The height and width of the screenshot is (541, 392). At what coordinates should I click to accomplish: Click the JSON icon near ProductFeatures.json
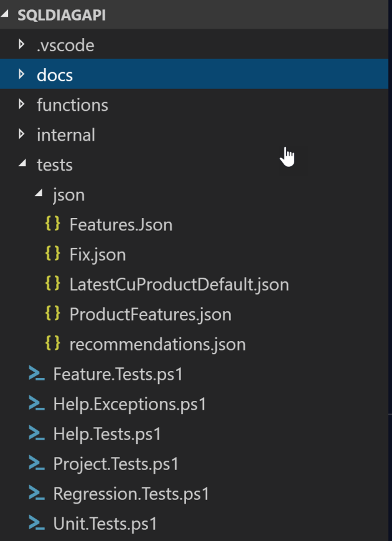(54, 314)
